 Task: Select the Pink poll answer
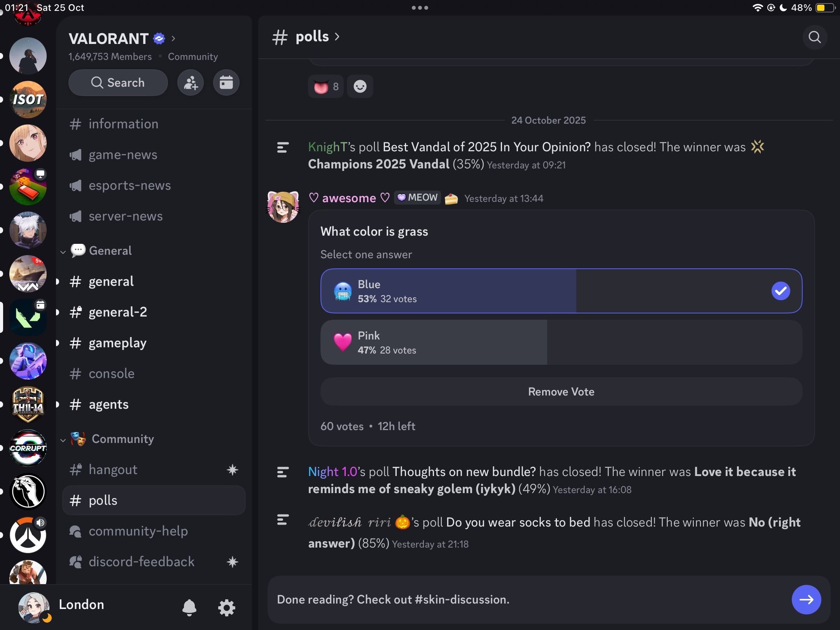[x=561, y=342]
